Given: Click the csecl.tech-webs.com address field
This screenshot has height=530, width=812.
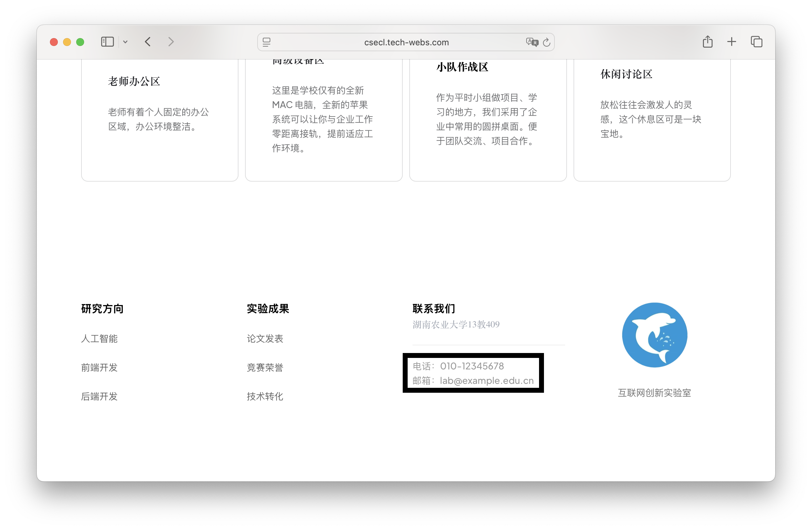Looking at the screenshot, I should [406, 42].
